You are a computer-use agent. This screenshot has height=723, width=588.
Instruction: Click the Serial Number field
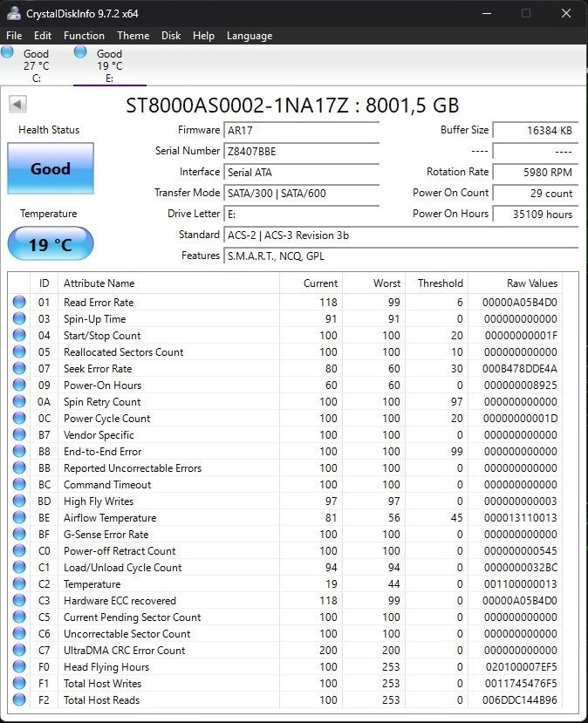pyautogui.click(x=301, y=152)
